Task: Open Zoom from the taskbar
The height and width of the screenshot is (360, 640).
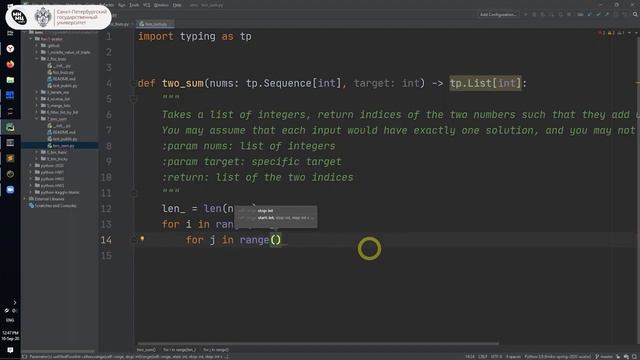Action: [x=10, y=190]
